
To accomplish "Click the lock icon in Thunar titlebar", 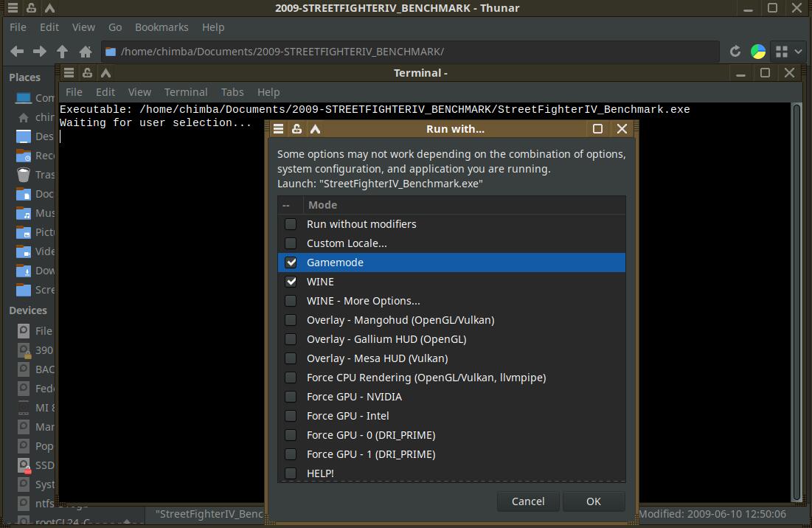I will [x=31, y=8].
